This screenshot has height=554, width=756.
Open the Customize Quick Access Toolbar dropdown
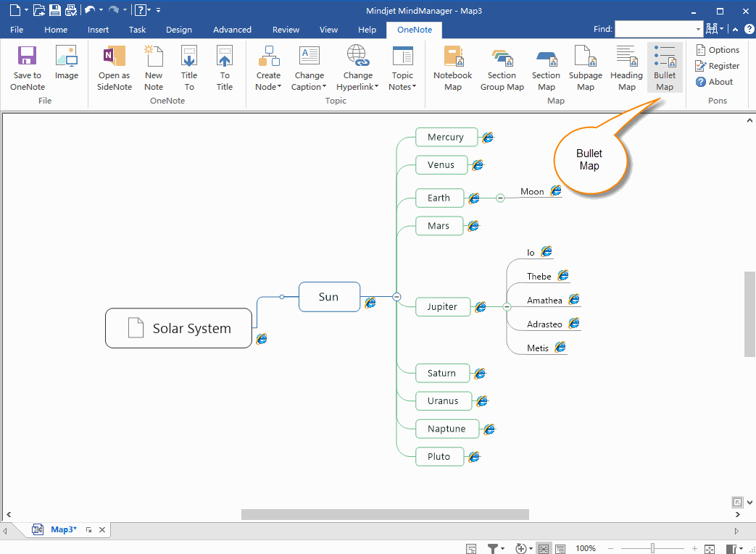click(x=158, y=10)
